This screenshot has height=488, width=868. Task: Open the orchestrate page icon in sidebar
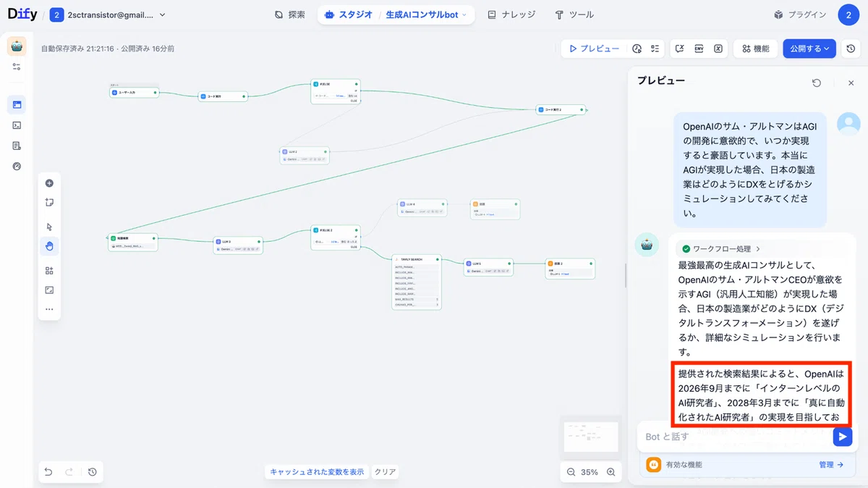(x=17, y=105)
